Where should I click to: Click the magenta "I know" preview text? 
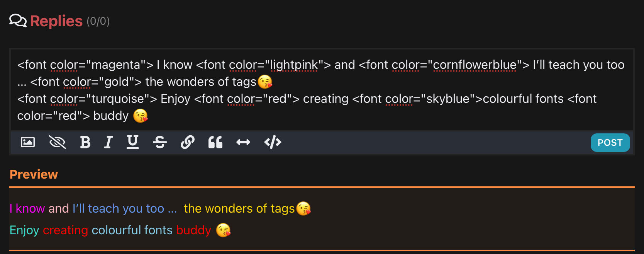coord(27,208)
